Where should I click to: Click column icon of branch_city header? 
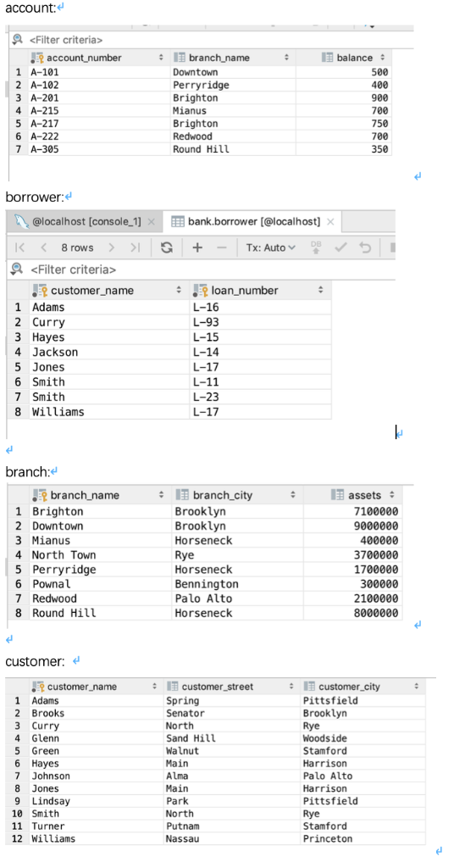[181, 495]
